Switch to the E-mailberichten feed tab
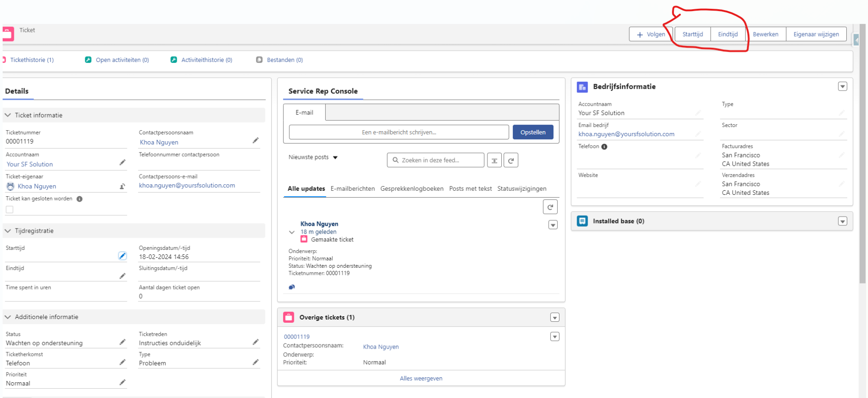The height and width of the screenshot is (398, 868). pos(352,188)
